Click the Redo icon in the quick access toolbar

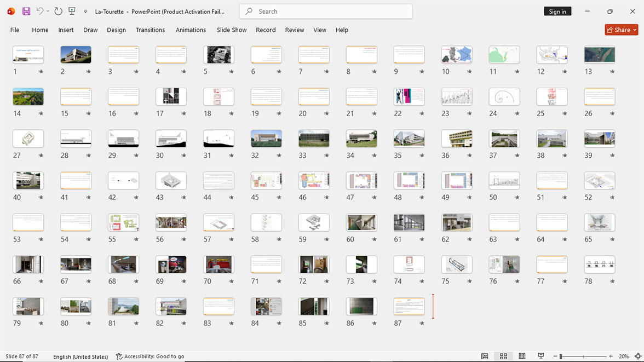click(x=58, y=12)
